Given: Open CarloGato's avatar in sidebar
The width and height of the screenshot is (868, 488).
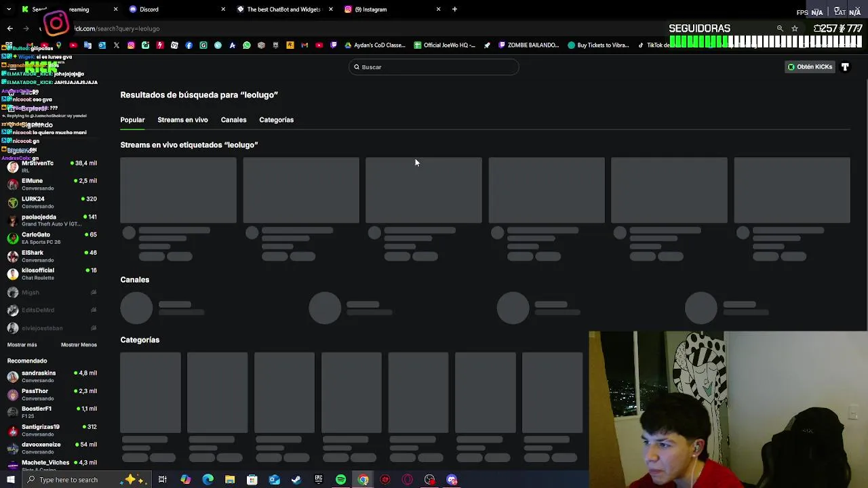Looking at the screenshot, I should coord(13,238).
